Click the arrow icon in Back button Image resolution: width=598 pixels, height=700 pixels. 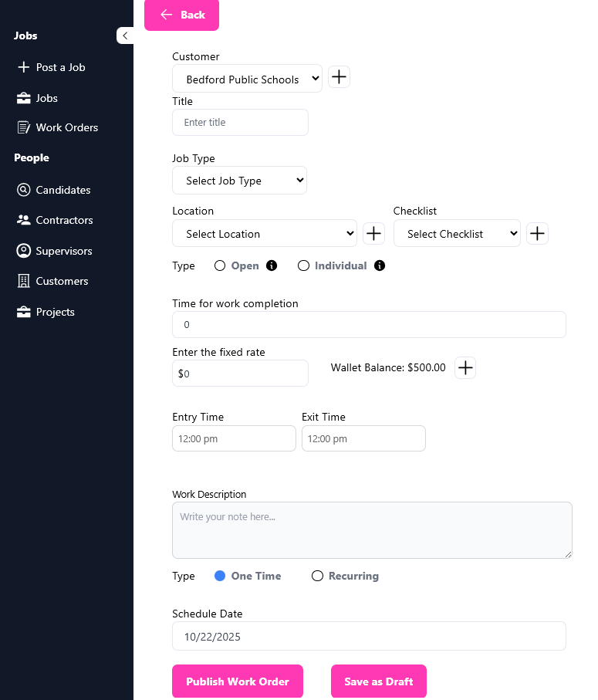tap(167, 15)
